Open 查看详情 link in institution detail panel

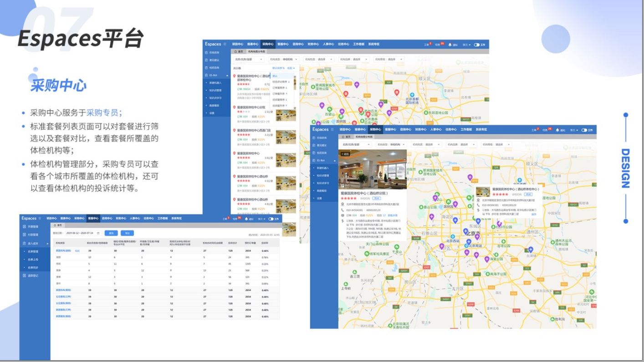pyautogui.click(x=393, y=215)
